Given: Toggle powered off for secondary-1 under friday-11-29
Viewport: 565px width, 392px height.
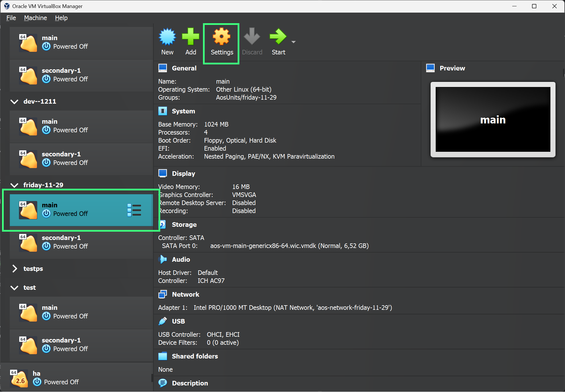Looking at the screenshot, I should (46, 247).
